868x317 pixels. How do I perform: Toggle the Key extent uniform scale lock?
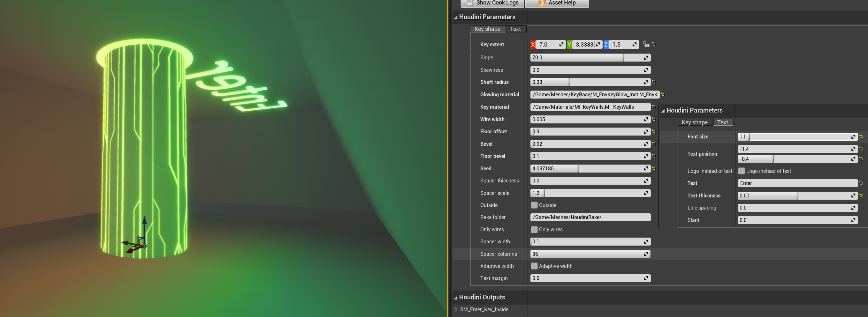(646, 44)
